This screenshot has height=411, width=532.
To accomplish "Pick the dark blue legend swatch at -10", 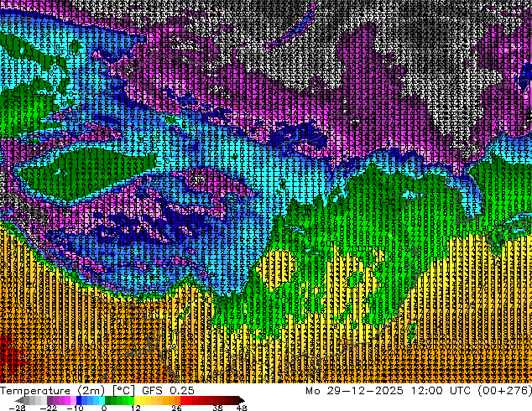I will pyautogui.click(x=79, y=400).
